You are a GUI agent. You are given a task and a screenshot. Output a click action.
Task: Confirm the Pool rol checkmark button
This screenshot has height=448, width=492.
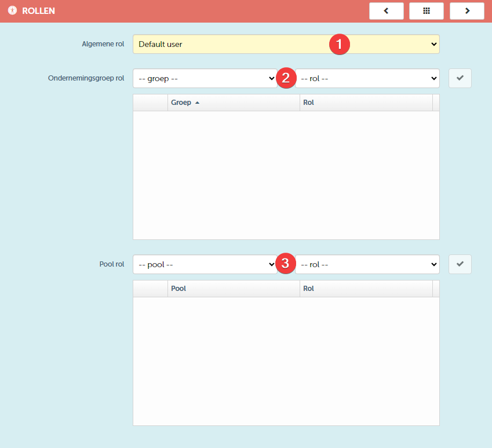tap(460, 264)
